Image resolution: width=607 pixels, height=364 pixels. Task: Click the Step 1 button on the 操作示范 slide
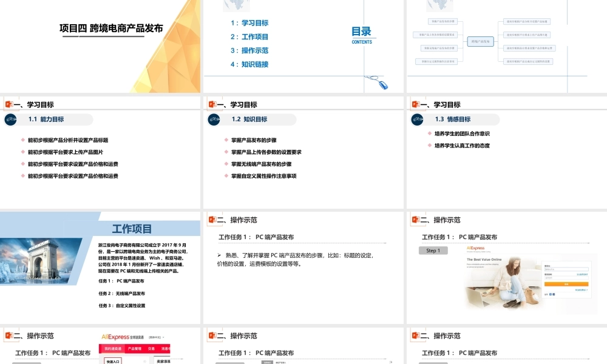pos(433,249)
